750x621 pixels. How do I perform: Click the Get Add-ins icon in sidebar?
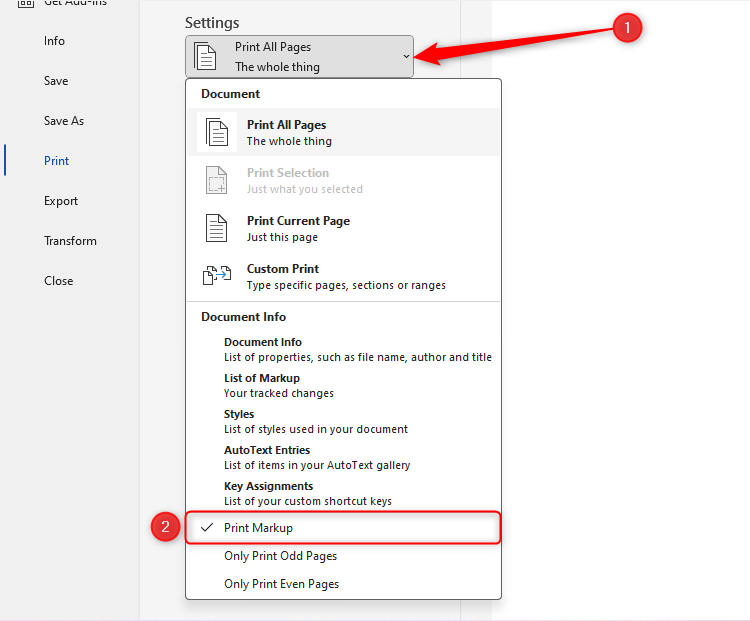click(x=26, y=4)
